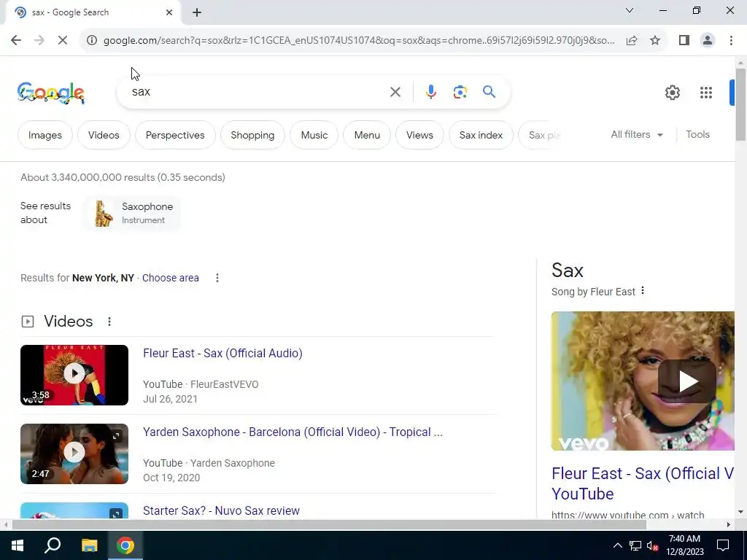Open Saxophone Instrument result card
Screen dimensions: 747x560
(x=133, y=213)
